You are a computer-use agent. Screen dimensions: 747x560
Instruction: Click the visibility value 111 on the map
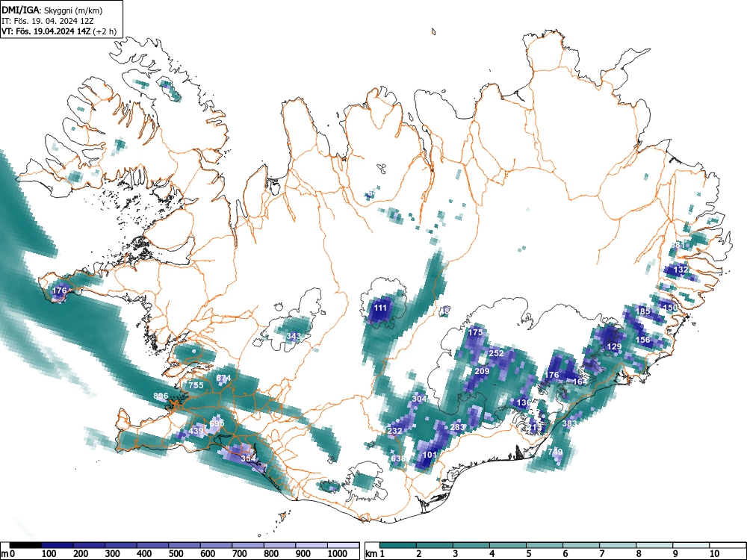[380, 308]
